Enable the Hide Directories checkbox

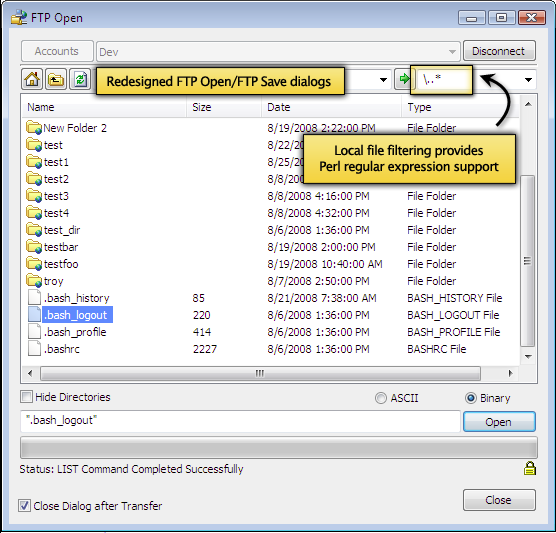click(27, 396)
